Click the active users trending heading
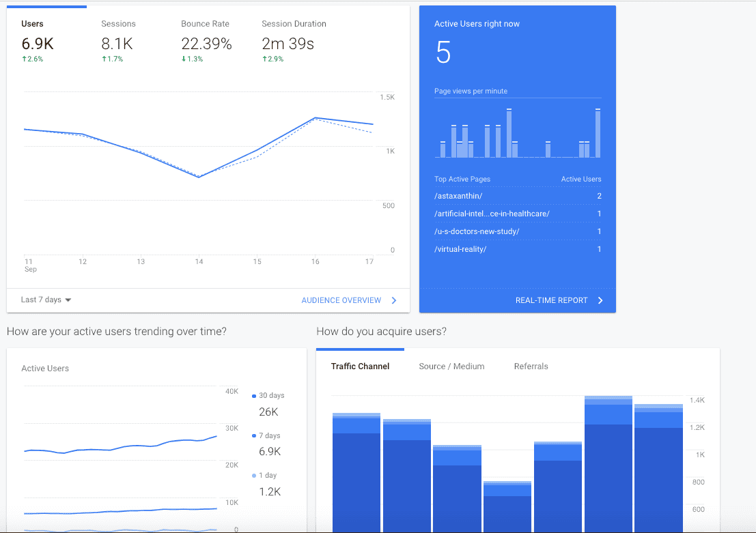 pyautogui.click(x=117, y=332)
